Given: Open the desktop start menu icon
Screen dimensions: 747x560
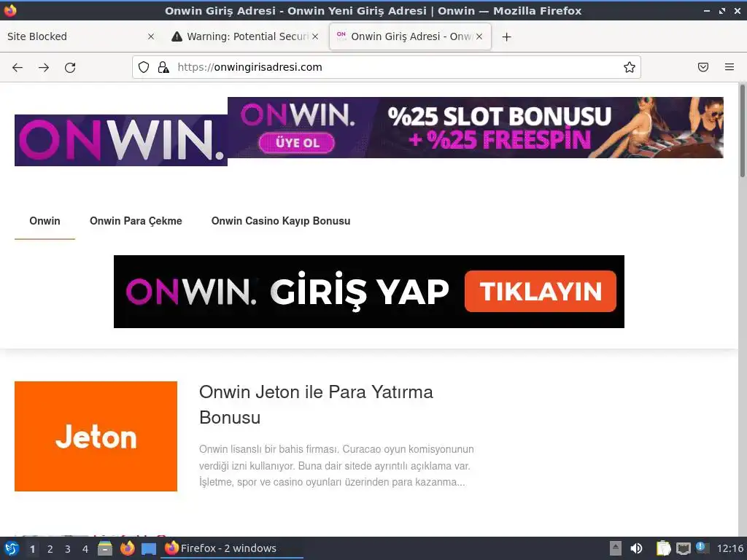Looking at the screenshot, I should (11, 548).
